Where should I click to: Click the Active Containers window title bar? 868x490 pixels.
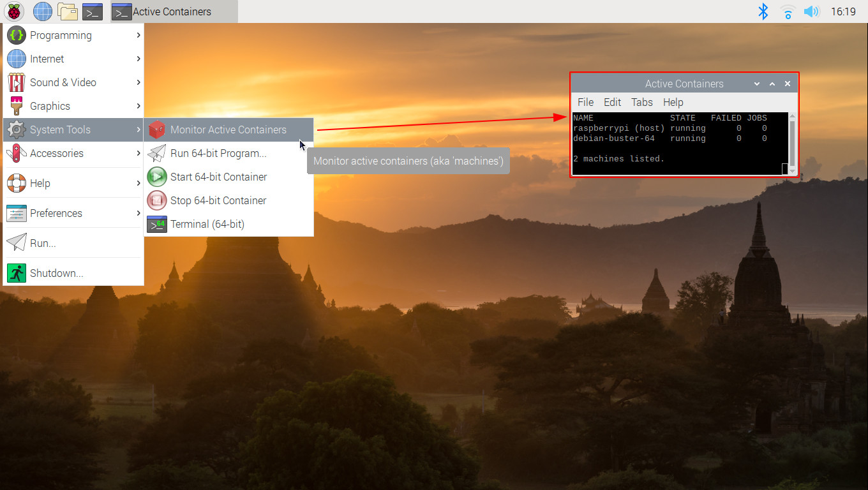pyautogui.click(x=684, y=84)
